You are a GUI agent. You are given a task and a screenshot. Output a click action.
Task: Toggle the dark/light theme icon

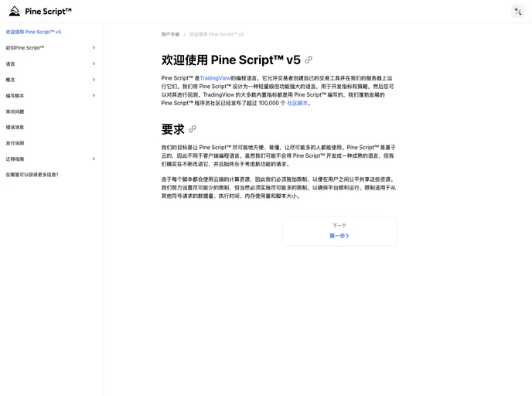pyautogui.click(x=518, y=12)
